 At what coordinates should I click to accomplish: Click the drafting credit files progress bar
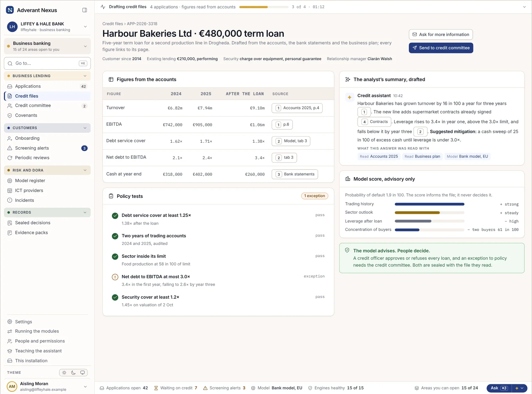point(264,7)
